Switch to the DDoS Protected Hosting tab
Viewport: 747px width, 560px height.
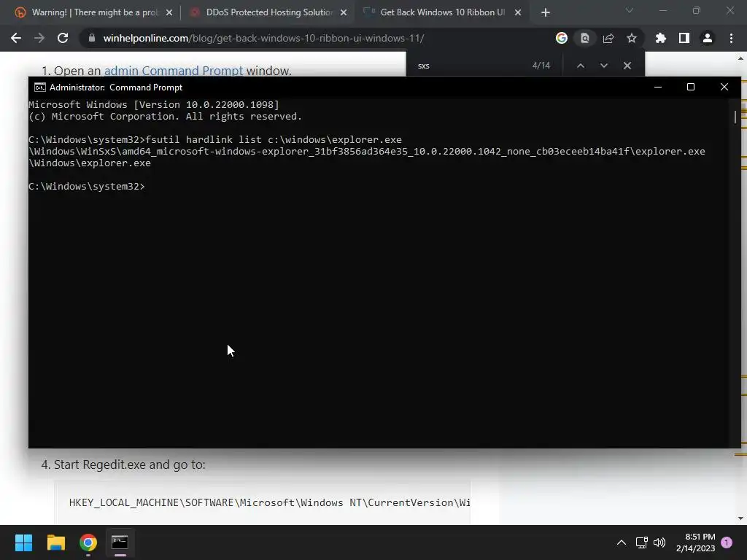[x=268, y=12]
